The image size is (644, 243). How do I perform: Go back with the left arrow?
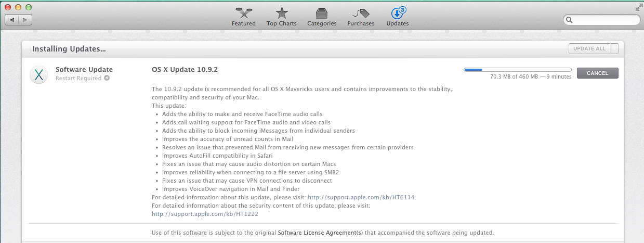(x=12, y=20)
